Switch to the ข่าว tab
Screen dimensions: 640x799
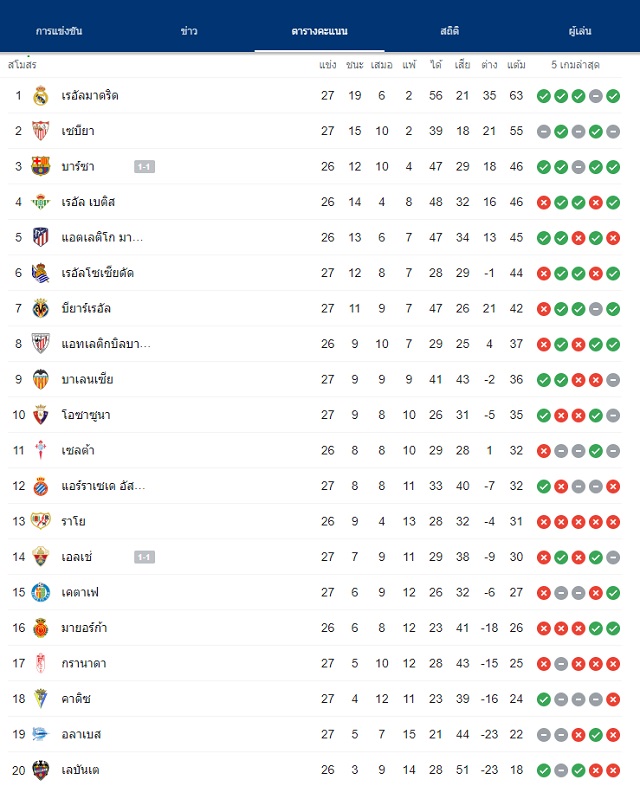(x=189, y=31)
